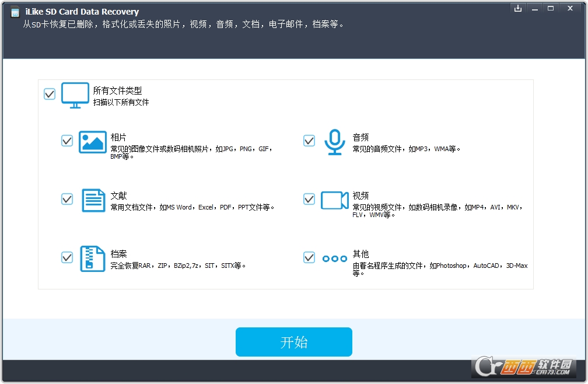Toggle the 档案 archive checkbox
The image size is (588, 384).
pos(67,257)
